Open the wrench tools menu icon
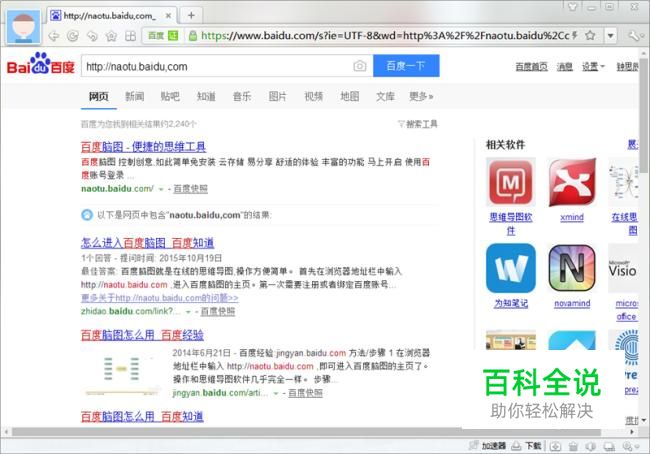This screenshot has height=454, width=650. [634, 36]
